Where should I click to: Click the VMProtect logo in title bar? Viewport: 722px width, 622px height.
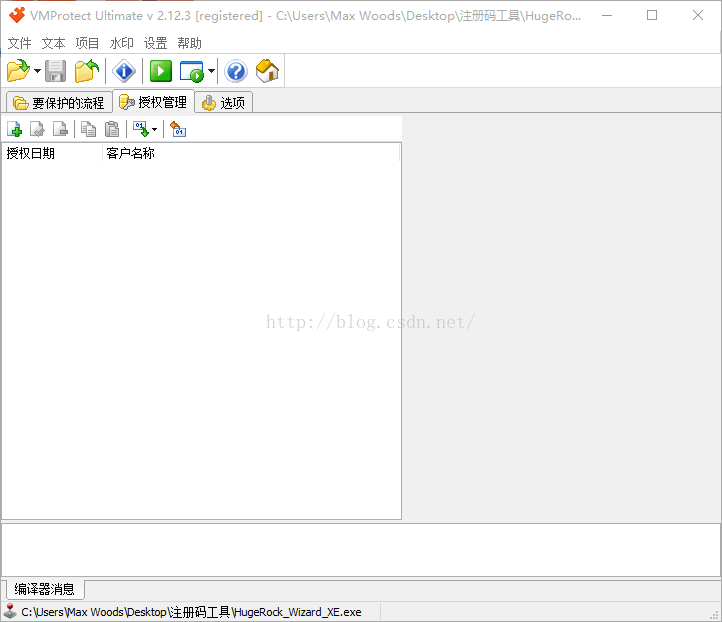(x=17, y=15)
